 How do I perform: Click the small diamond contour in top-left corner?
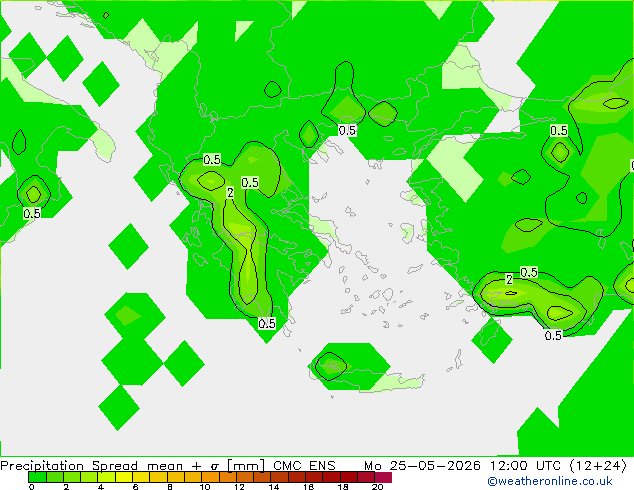click(106, 15)
